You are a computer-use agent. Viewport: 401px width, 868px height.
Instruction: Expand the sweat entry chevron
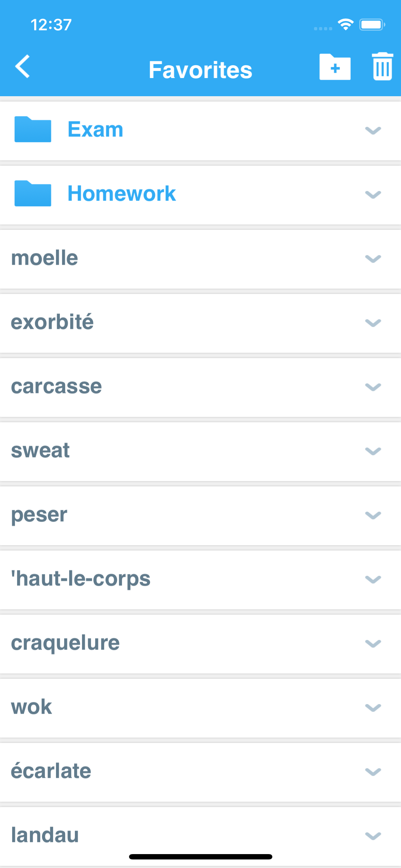click(x=373, y=451)
